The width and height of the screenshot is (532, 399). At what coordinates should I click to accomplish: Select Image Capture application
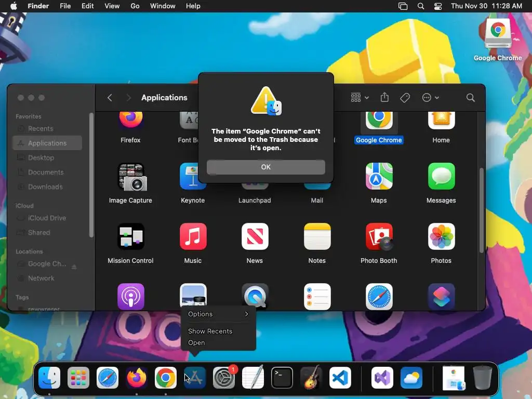click(x=132, y=177)
